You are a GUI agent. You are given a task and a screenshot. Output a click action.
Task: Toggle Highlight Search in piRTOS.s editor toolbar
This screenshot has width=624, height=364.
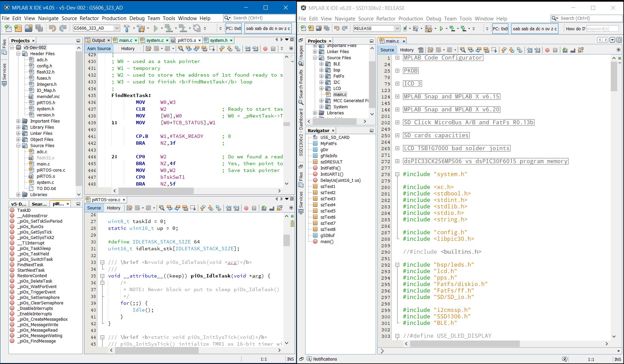tap(204, 49)
